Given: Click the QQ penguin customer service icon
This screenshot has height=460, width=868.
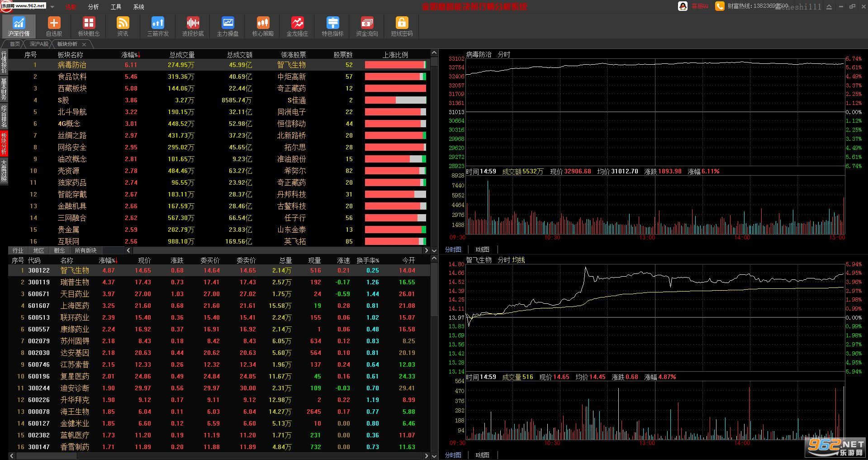Looking at the screenshot, I should (x=683, y=6).
